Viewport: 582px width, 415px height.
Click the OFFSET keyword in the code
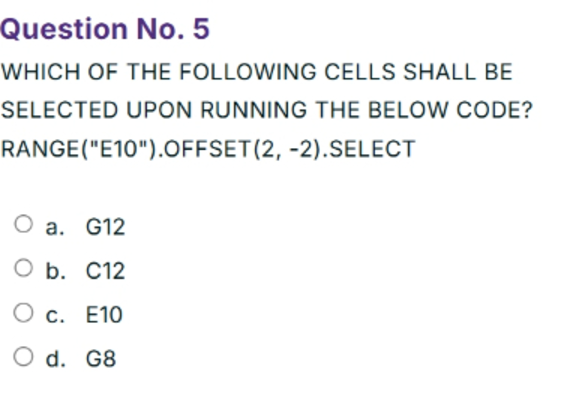207,149
